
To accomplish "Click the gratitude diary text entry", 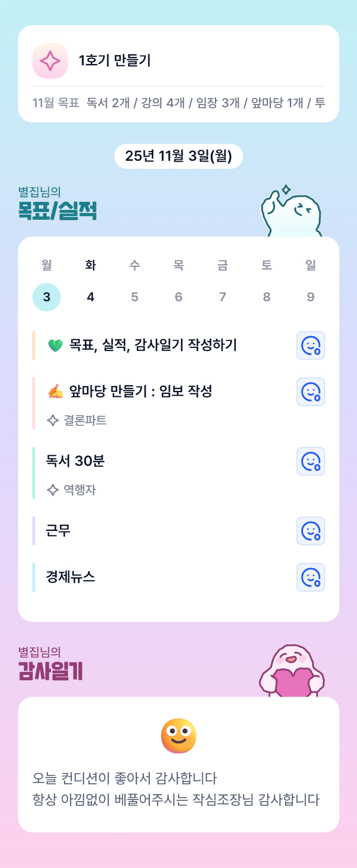I will click(x=176, y=789).
